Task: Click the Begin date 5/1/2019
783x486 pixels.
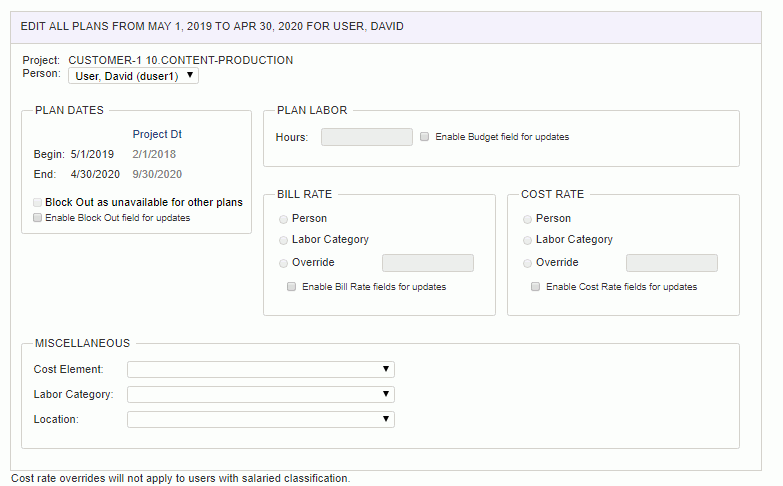Action: click(x=92, y=154)
